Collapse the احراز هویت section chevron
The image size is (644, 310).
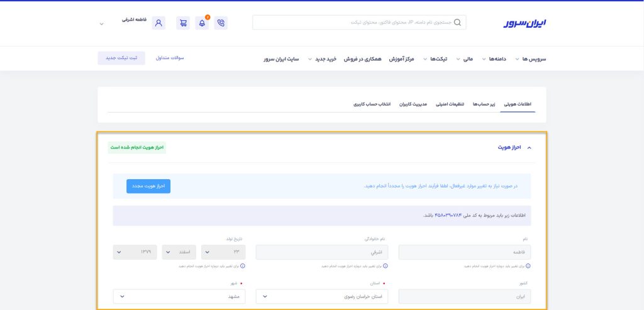[x=529, y=148]
